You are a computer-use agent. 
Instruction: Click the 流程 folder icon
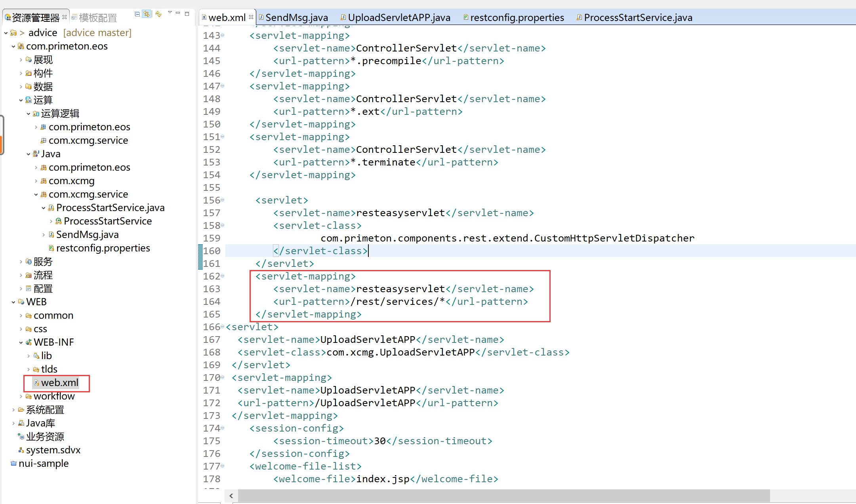pos(29,275)
